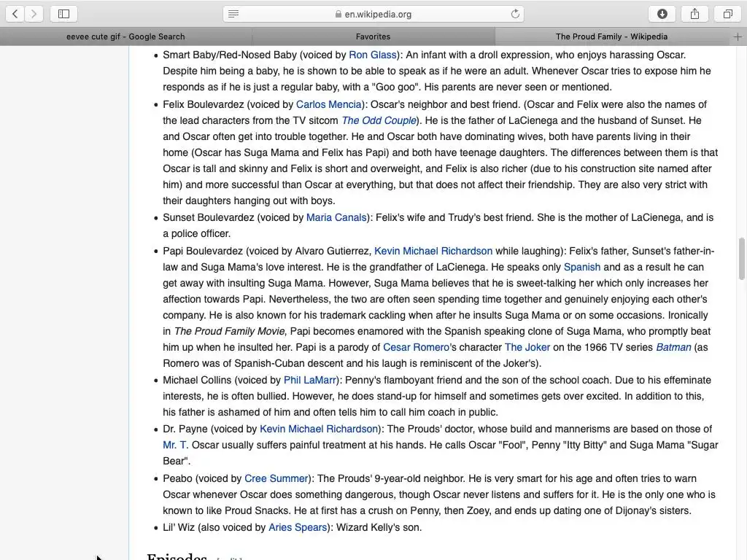This screenshot has height=560, width=747.
Task: Switch to the Favorites tab
Action: coord(373,36)
